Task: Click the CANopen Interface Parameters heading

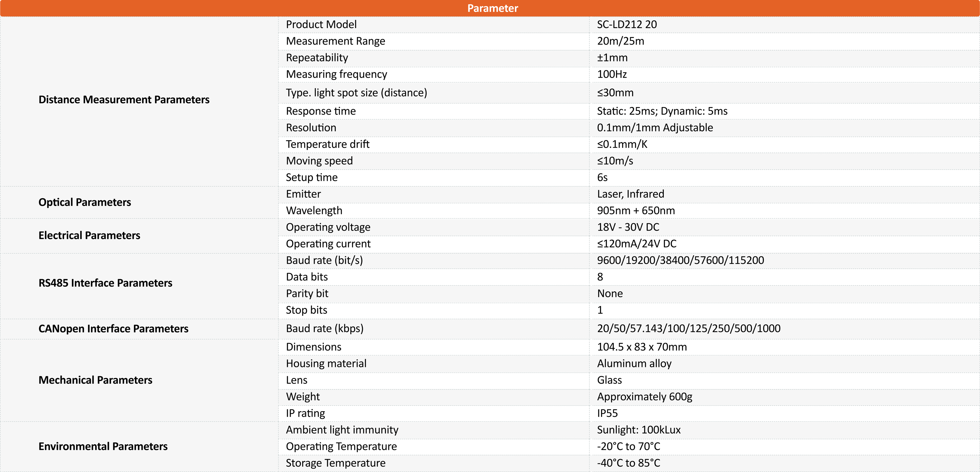Action: point(113,328)
